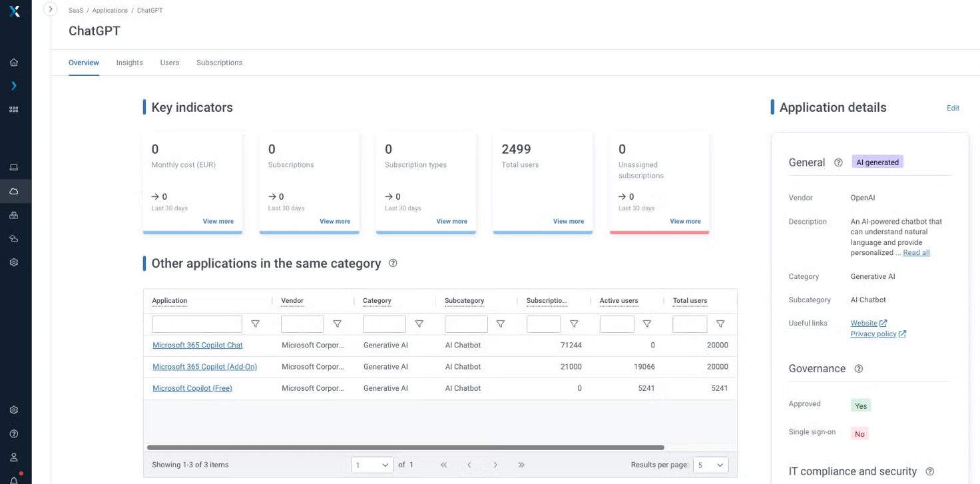Image resolution: width=980 pixels, height=484 pixels.
Task: Click the laptop devices icon in sidebar
Action: (x=14, y=168)
